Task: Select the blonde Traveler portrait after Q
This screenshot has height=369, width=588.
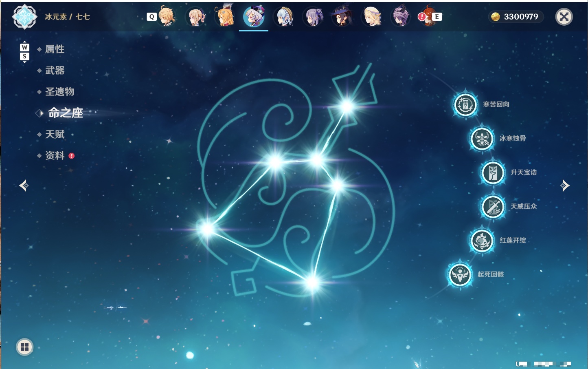Action: point(167,16)
